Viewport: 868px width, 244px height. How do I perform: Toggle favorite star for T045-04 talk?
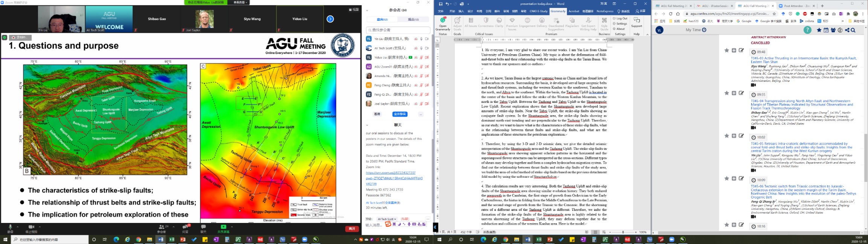tap(726, 93)
